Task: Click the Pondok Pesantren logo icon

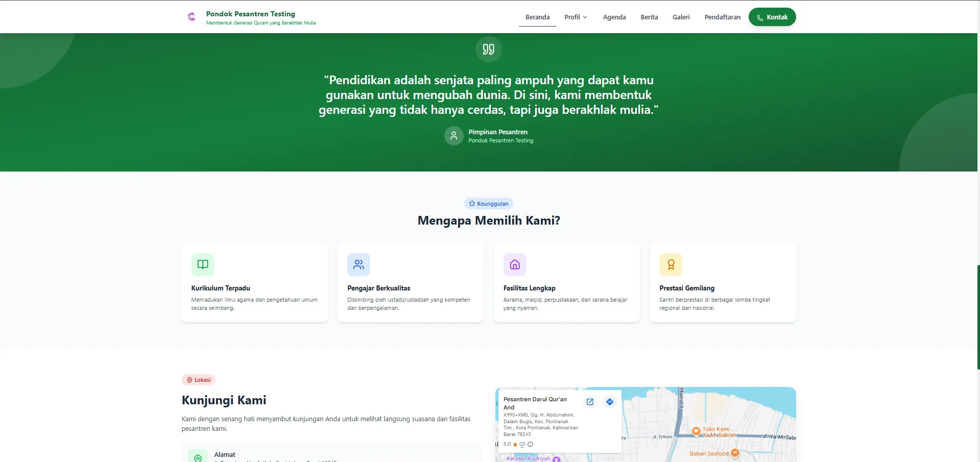Action: coord(192,17)
